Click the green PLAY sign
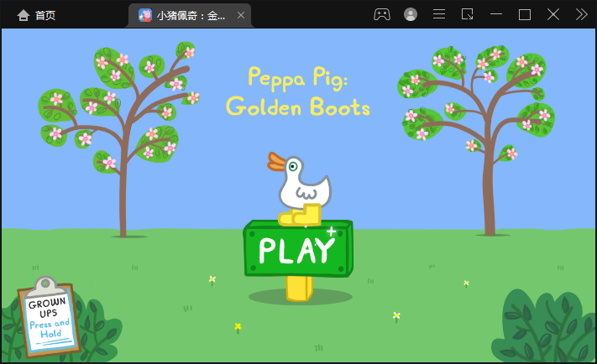 click(x=297, y=248)
